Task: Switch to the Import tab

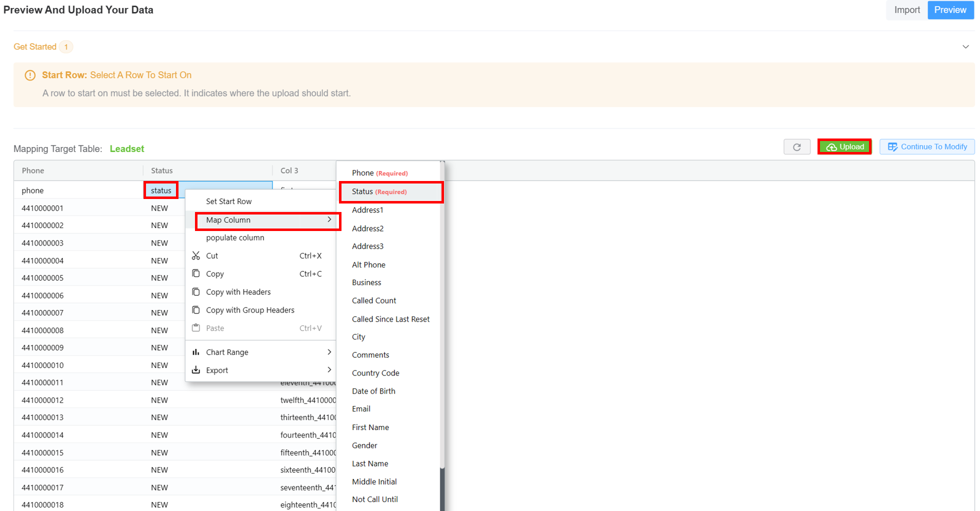Action: (x=906, y=10)
